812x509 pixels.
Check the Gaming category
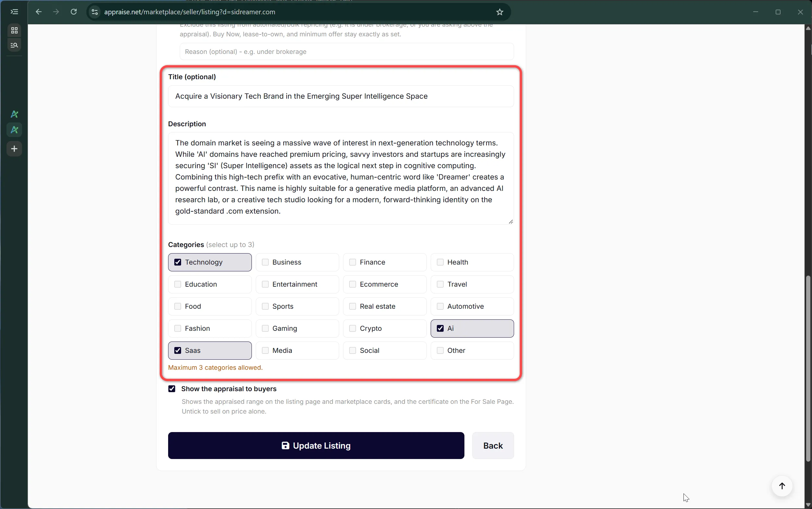[265, 329]
